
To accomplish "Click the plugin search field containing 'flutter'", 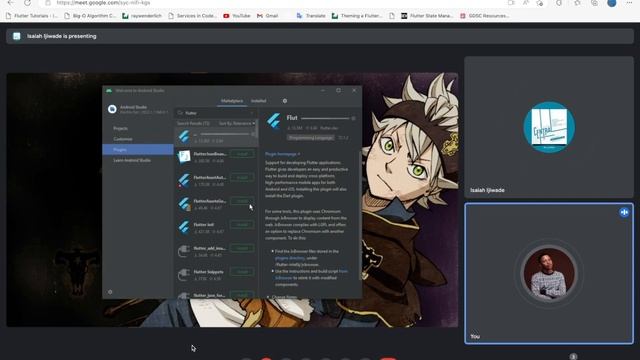I will [217, 113].
